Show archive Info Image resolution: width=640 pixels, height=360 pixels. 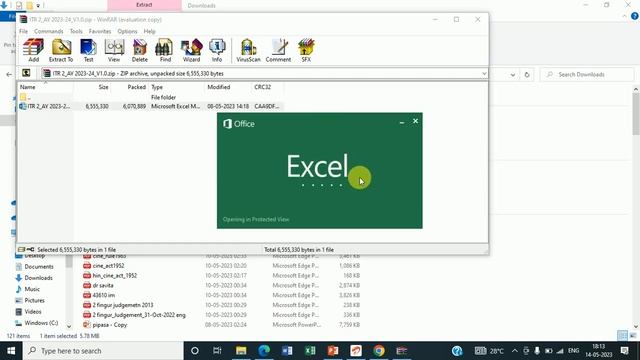tap(217, 50)
